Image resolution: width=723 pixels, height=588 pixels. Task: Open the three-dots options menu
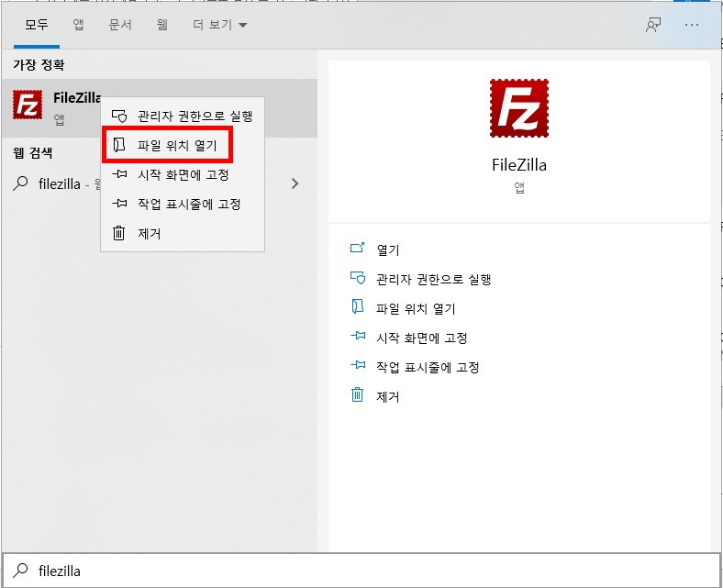[692, 25]
